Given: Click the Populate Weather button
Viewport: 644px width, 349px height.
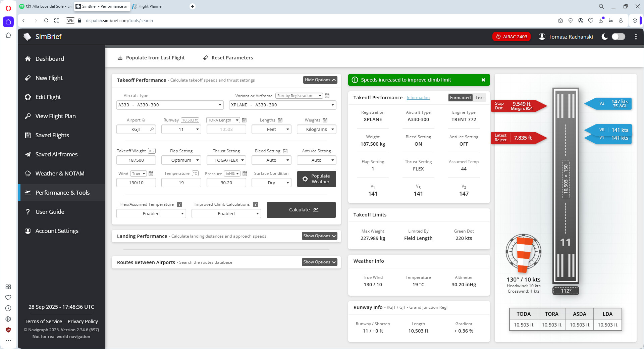Looking at the screenshot, I should (316, 179).
